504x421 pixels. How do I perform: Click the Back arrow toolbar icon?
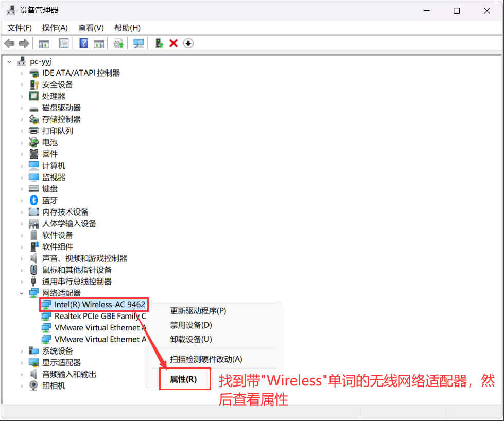pyautogui.click(x=10, y=43)
